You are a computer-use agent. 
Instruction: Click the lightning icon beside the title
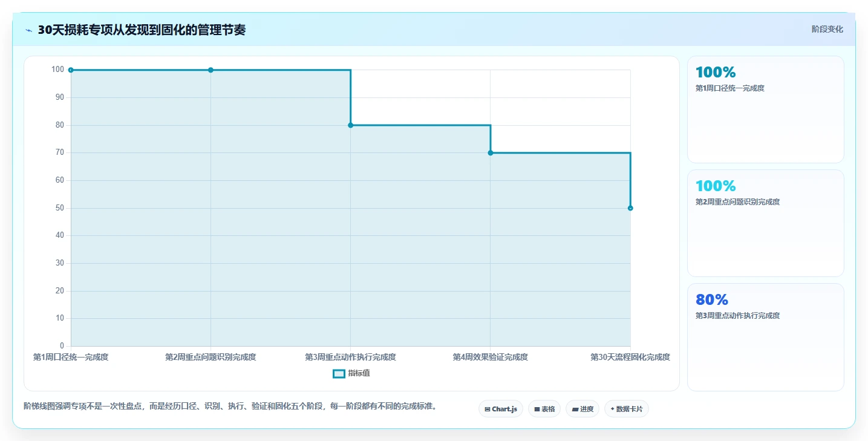tap(28, 30)
